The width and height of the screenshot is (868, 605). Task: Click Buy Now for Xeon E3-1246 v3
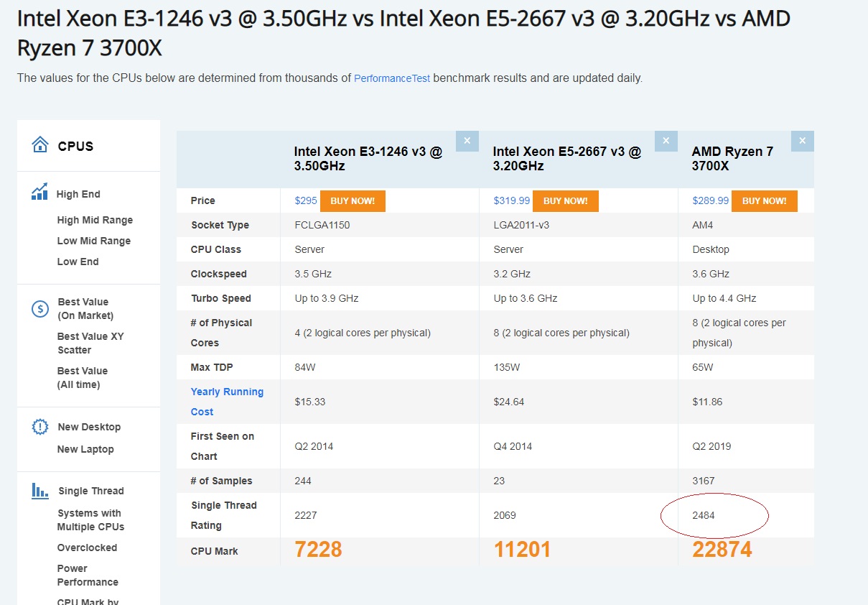pos(353,201)
